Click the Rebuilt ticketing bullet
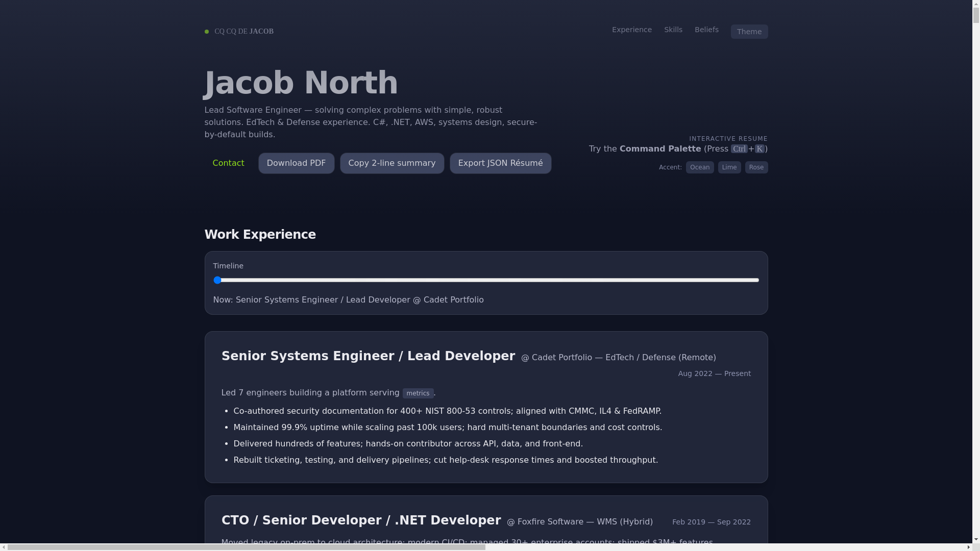 (446, 460)
